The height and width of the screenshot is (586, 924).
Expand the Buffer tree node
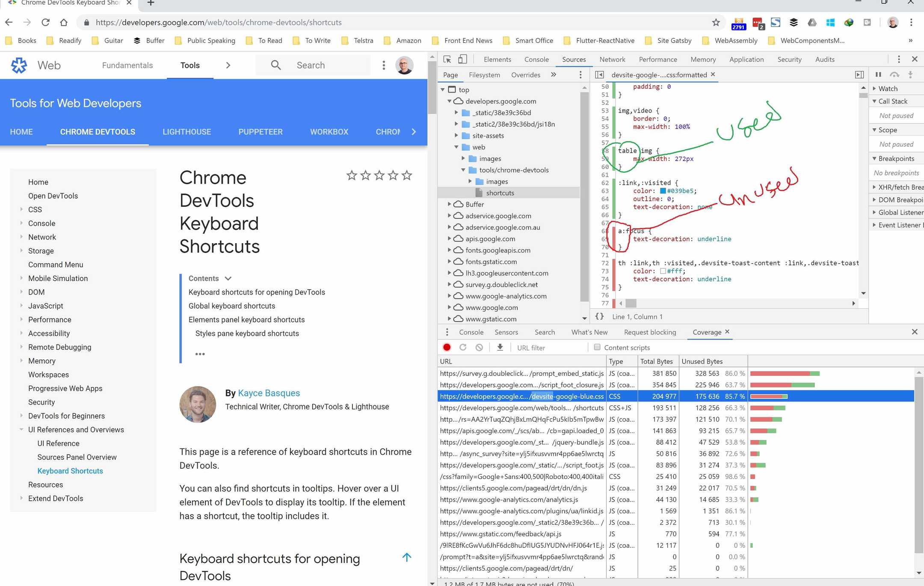point(449,204)
